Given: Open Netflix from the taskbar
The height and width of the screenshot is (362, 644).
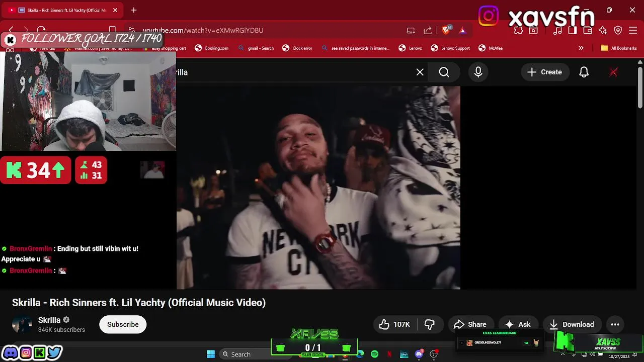Looking at the screenshot, I should pyautogui.click(x=389, y=354).
